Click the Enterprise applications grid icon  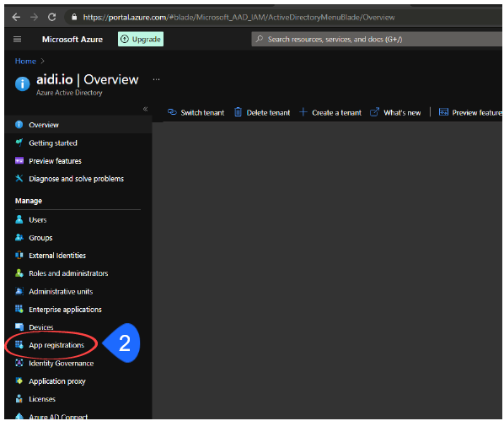click(x=19, y=309)
